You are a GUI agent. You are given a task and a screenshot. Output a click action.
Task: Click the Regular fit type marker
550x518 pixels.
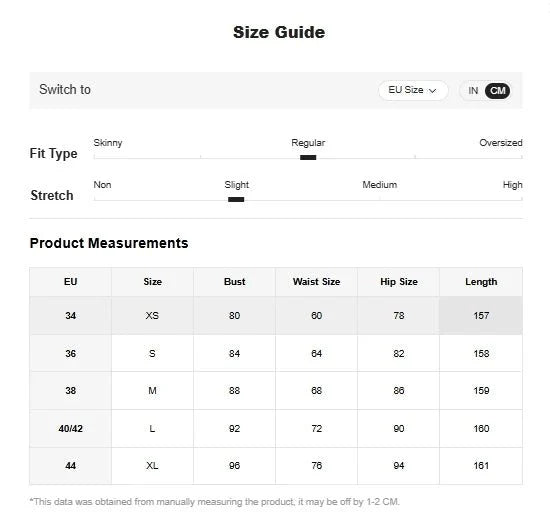(308, 157)
